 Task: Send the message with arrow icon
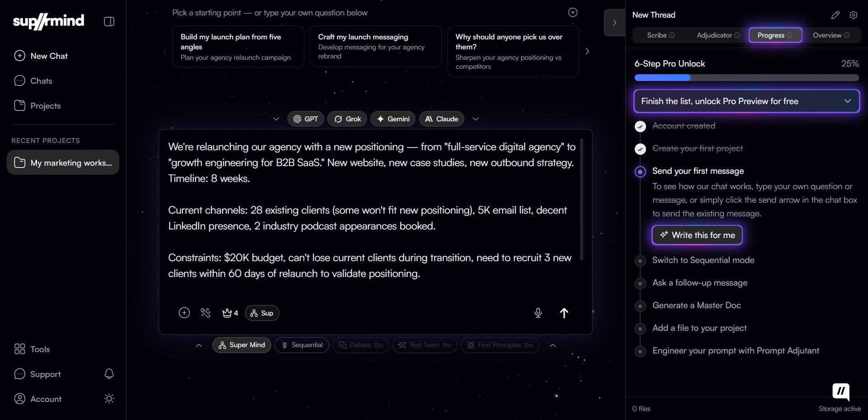pyautogui.click(x=564, y=313)
